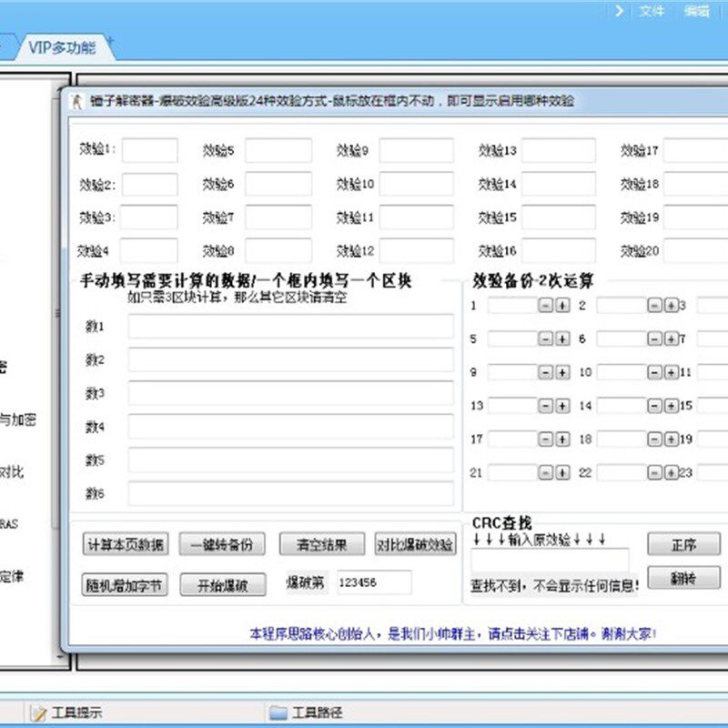Click the blue 请点击关注下店铺 footer text
The height and width of the screenshot is (728, 728).
click(x=539, y=633)
